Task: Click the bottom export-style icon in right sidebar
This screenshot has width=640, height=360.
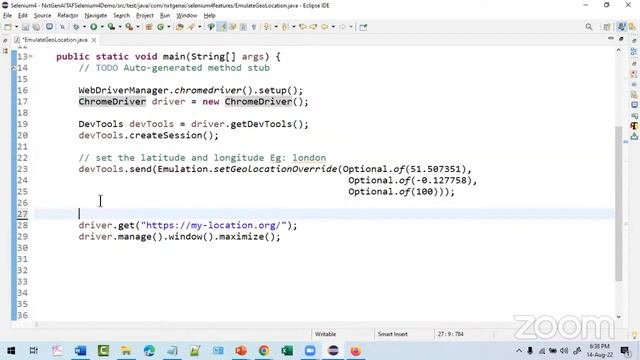Action: click(x=634, y=137)
